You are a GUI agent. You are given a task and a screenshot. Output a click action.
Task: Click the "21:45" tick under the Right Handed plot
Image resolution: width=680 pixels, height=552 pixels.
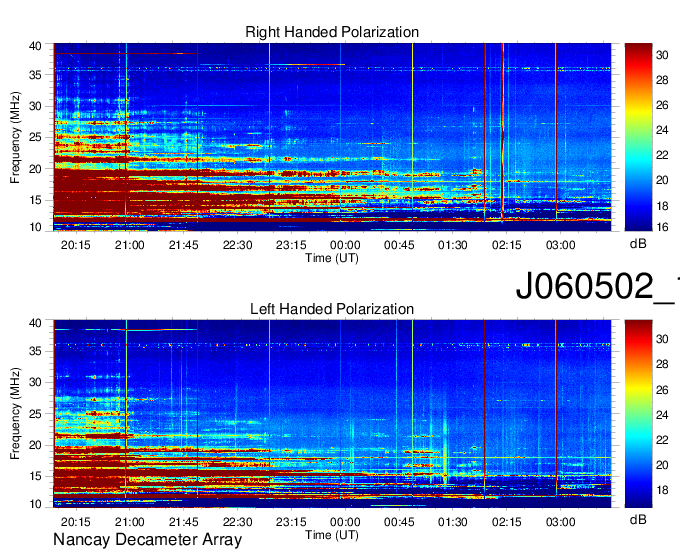[183, 245]
